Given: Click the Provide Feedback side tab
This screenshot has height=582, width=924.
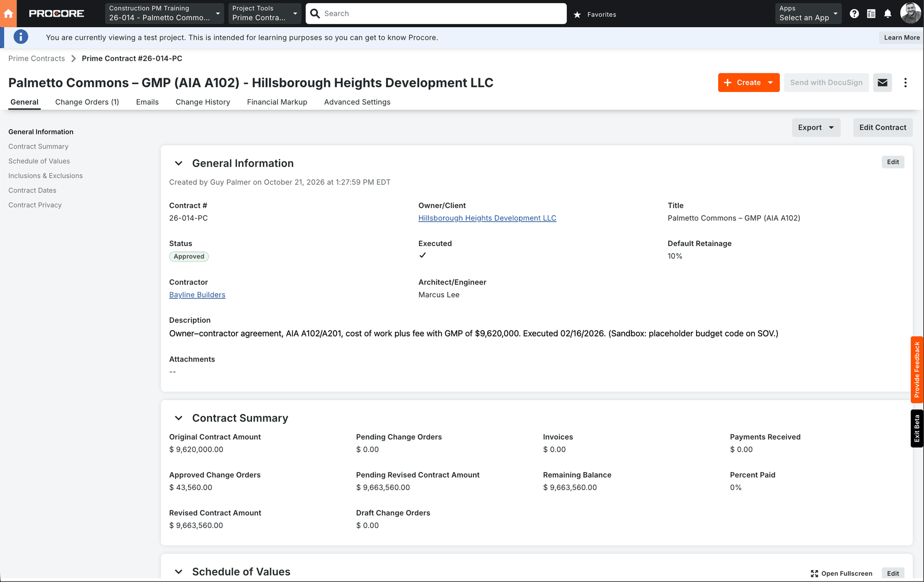Looking at the screenshot, I should (x=917, y=370).
